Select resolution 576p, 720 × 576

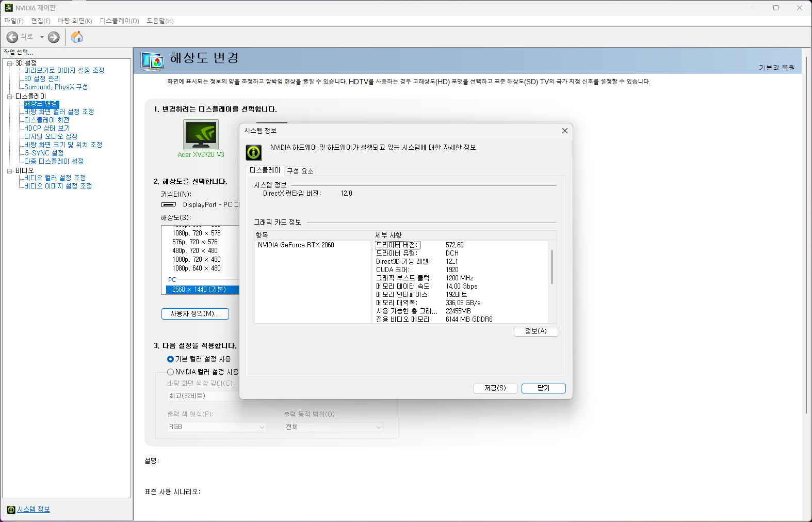pos(195,242)
